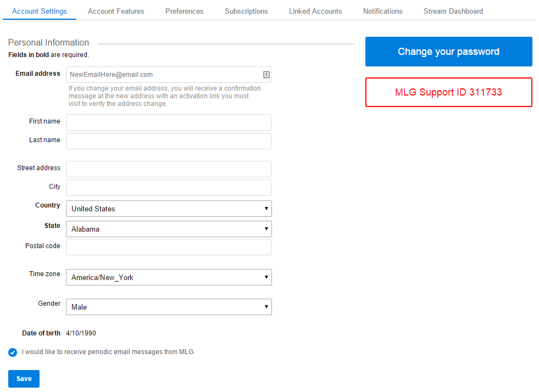Open the Time zone dropdown
Image resolution: width=539 pixels, height=392 pixels.
click(169, 277)
